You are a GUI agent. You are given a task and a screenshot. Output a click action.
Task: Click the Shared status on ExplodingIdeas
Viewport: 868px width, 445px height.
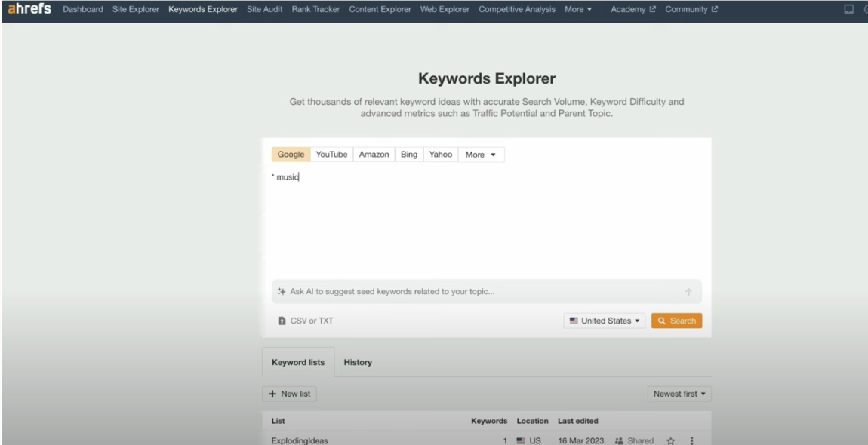[635, 439]
